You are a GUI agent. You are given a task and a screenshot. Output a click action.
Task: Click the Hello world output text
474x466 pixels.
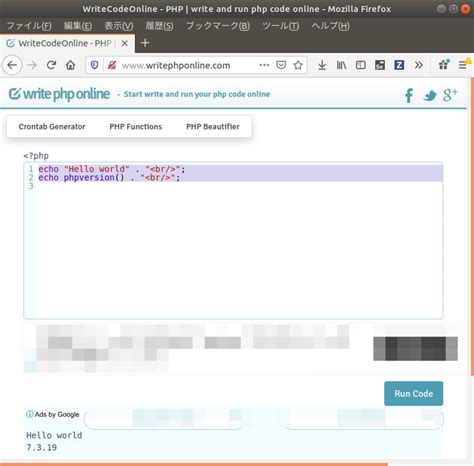(54, 435)
